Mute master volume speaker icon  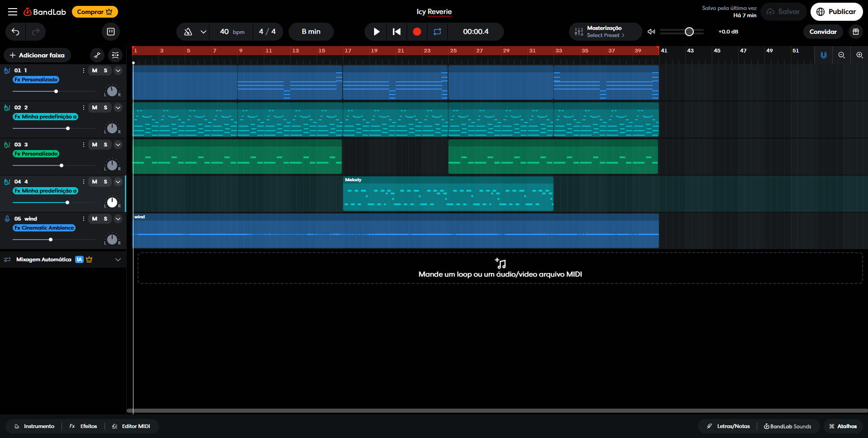click(x=651, y=32)
